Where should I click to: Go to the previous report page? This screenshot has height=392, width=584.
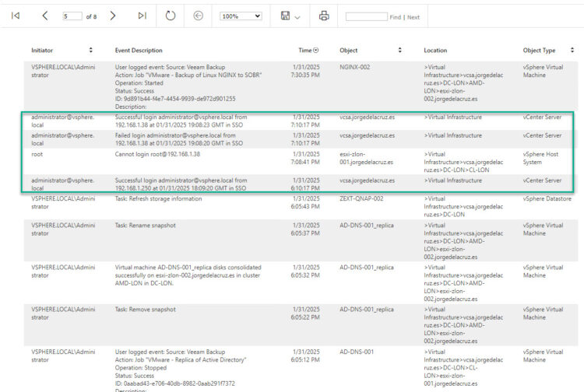45,16
